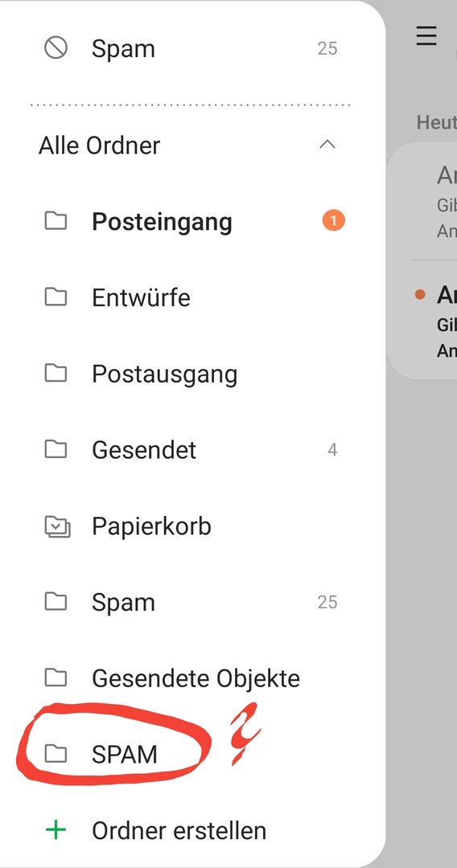
Task: Click the Postausgang folder icon
Action: [56, 374]
